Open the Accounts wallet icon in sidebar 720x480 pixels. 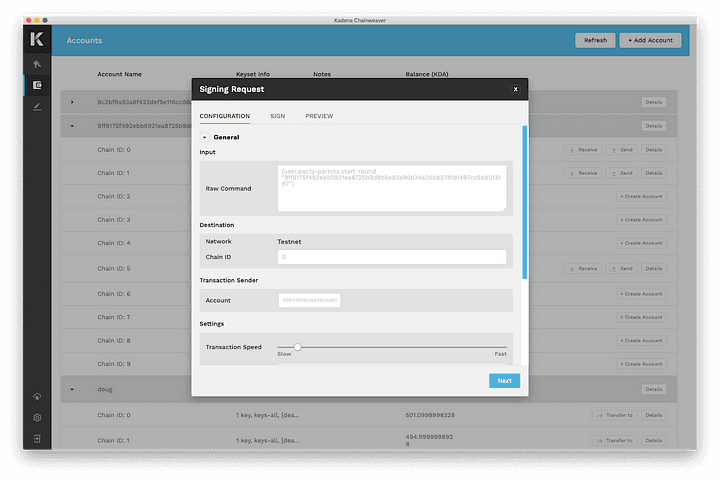[x=37, y=85]
